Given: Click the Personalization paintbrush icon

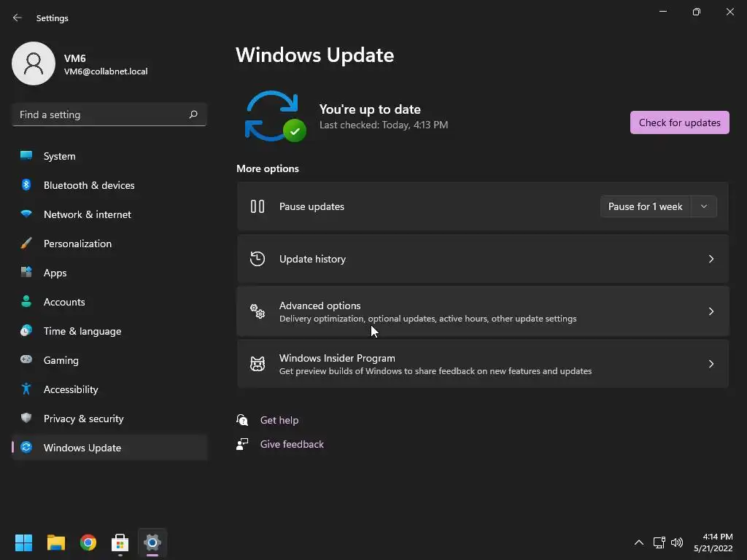Looking at the screenshot, I should (x=26, y=244).
